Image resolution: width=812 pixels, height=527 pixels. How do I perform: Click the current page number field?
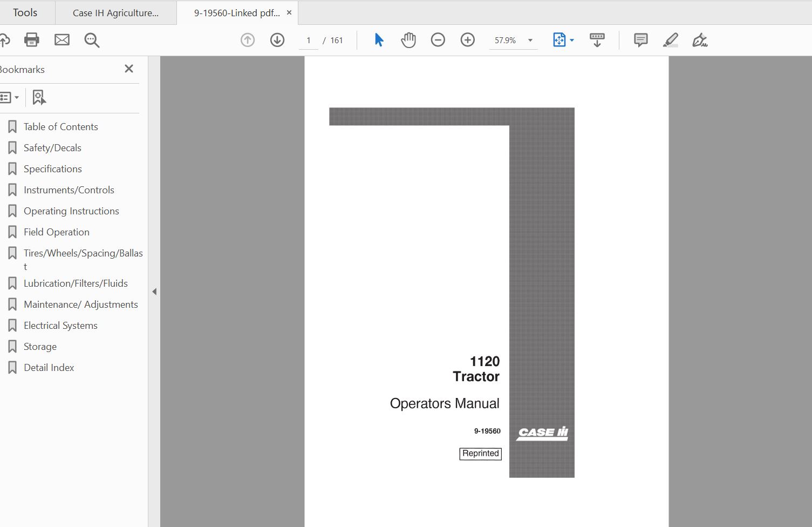point(309,40)
